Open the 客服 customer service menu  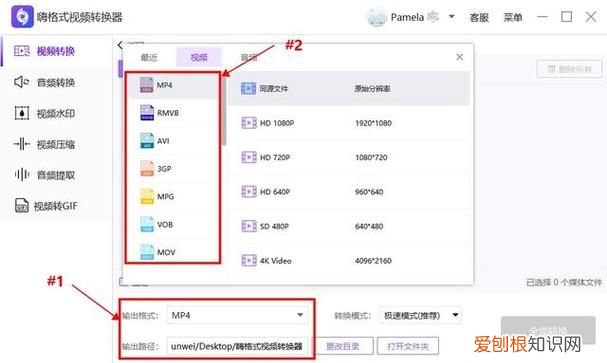479,17
